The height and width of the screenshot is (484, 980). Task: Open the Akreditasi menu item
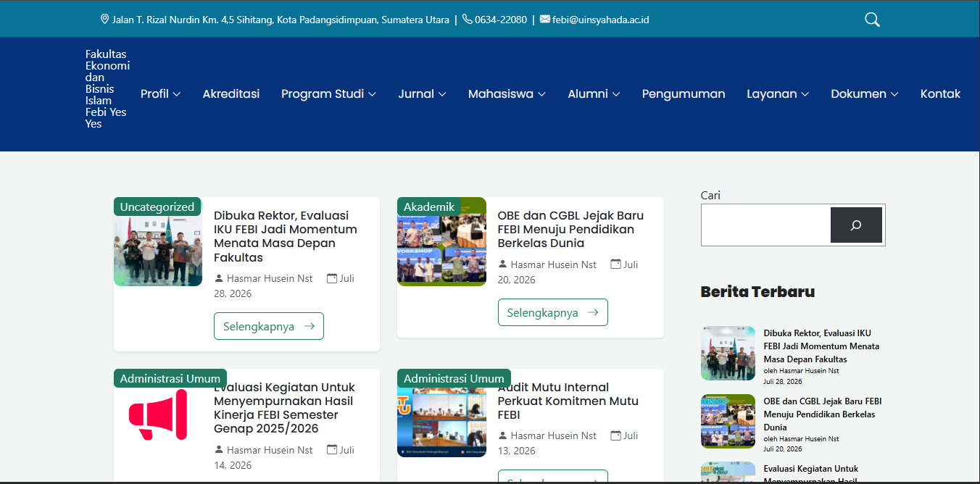[231, 93]
